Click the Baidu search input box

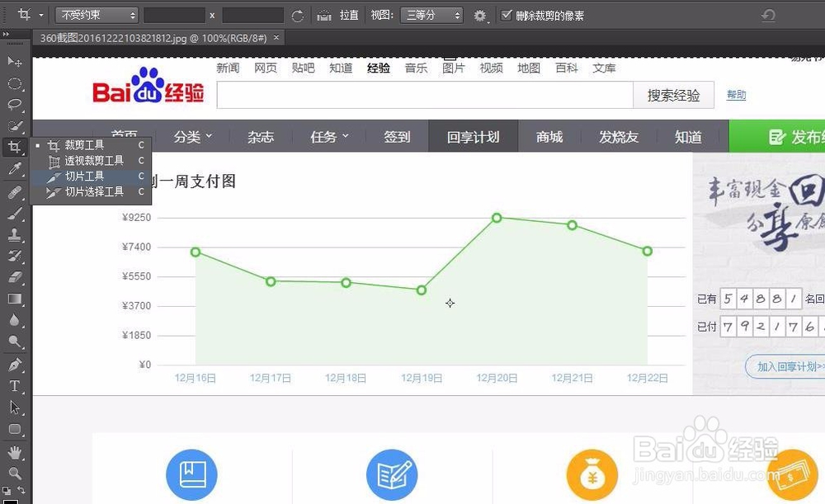pyautogui.click(x=425, y=95)
